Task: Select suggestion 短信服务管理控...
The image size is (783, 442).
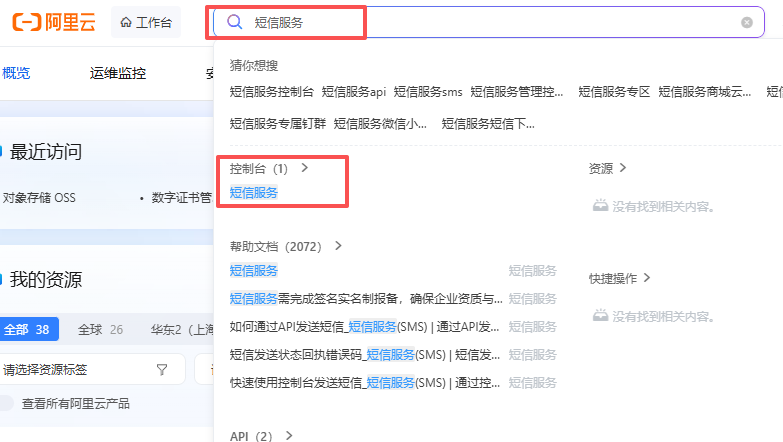Action: [517, 92]
